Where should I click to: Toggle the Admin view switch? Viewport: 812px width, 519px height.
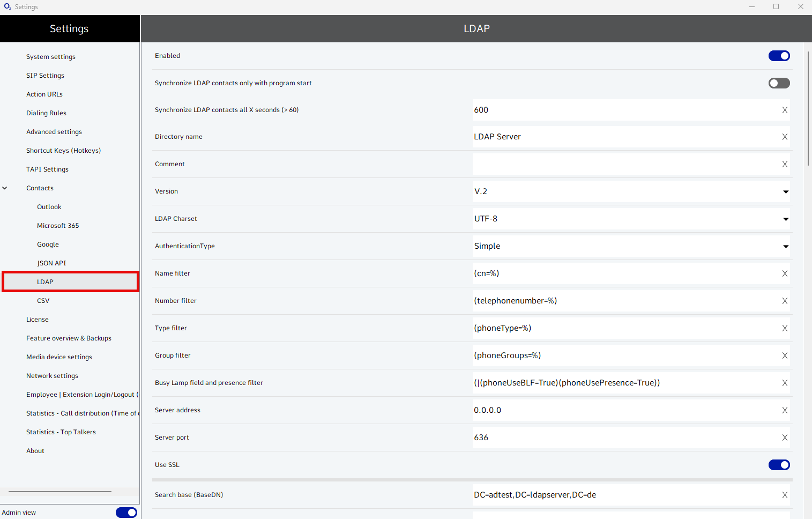126,513
